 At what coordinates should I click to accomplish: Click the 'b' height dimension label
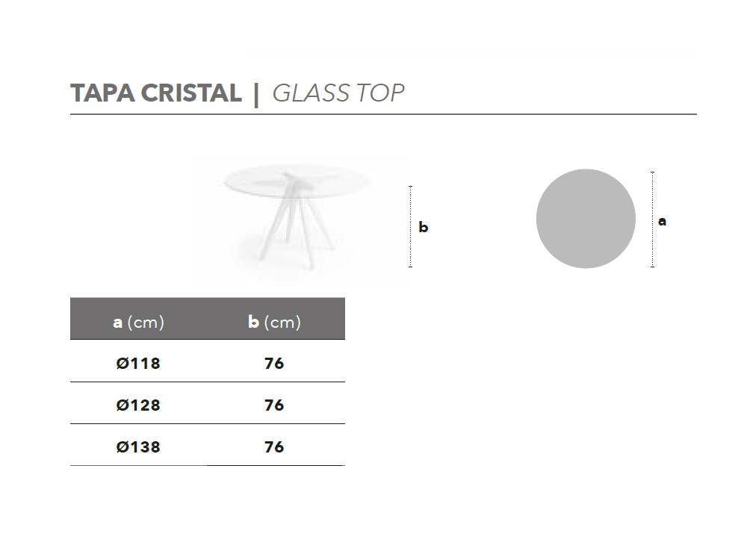click(423, 227)
